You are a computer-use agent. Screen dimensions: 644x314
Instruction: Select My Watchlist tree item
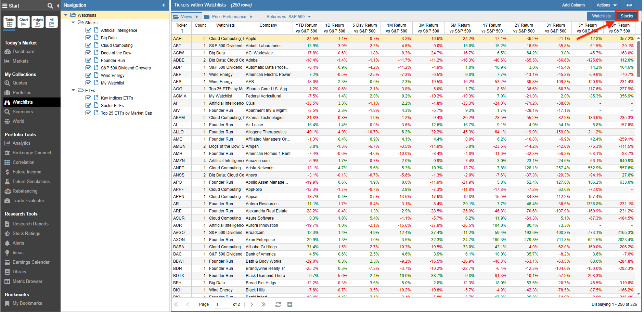coord(112,83)
